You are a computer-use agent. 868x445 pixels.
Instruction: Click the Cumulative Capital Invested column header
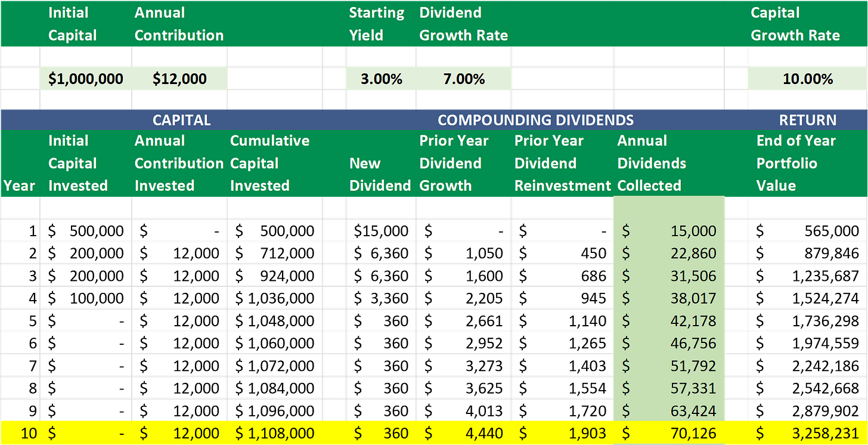click(275, 163)
